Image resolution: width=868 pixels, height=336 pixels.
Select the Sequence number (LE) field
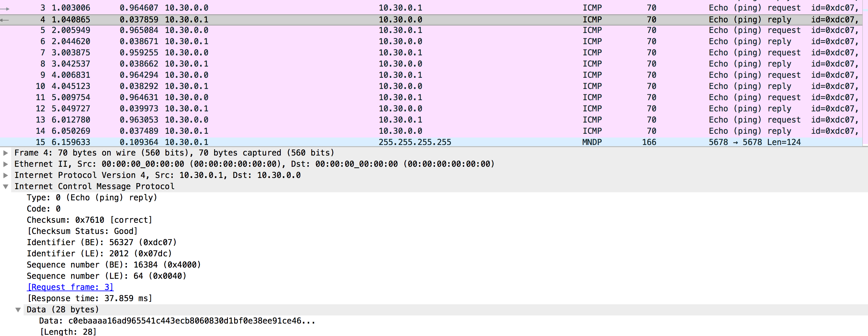coord(106,276)
